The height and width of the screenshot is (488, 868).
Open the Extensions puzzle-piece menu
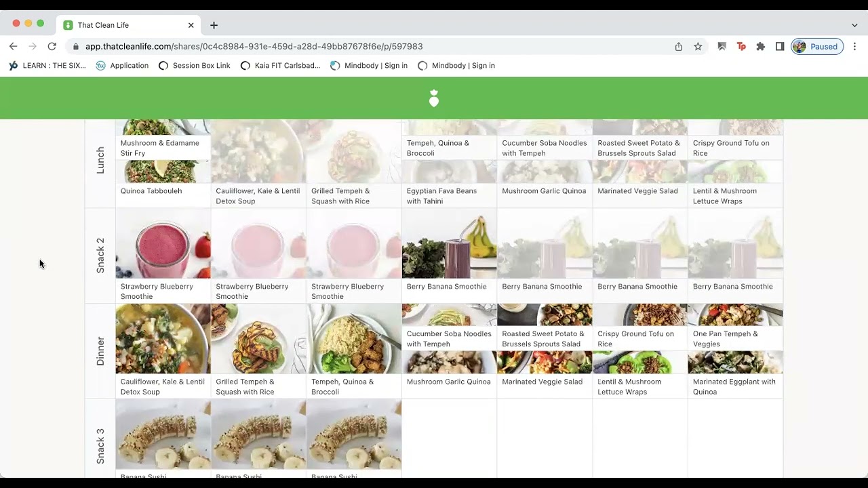(761, 47)
